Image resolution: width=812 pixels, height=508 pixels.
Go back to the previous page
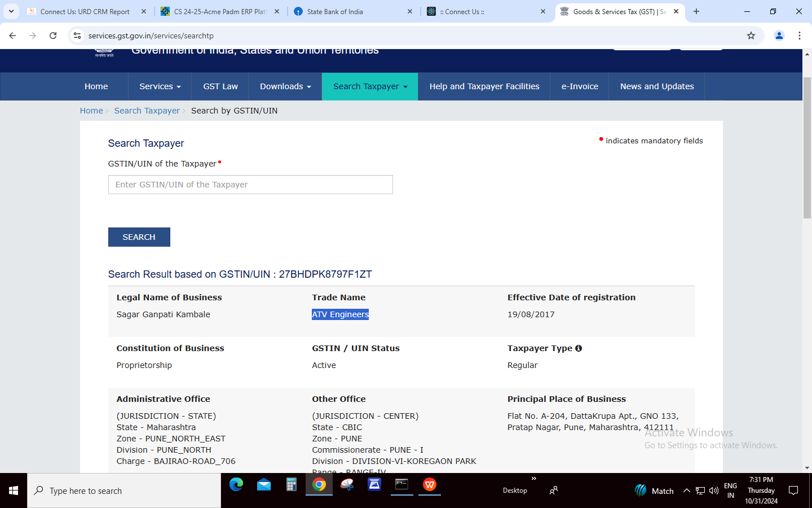click(12, 36)
